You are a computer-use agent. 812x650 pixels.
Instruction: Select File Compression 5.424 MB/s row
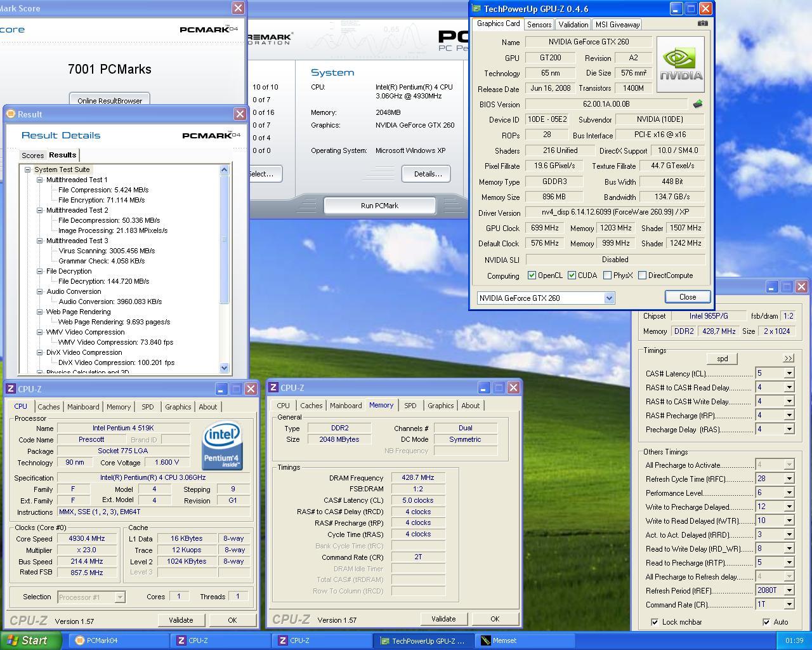click(x=103, y=190)
